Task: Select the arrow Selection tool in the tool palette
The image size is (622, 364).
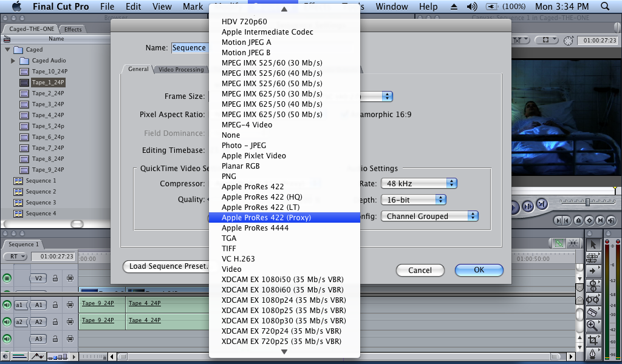Action: (593, 244)
